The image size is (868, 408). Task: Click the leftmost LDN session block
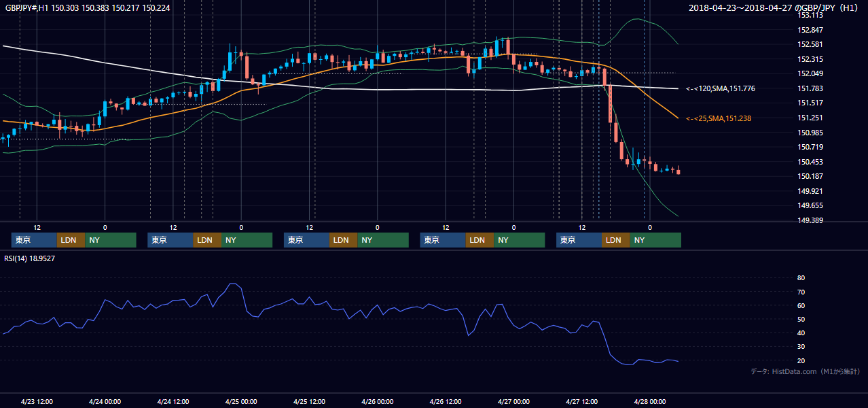coord(71,240)
